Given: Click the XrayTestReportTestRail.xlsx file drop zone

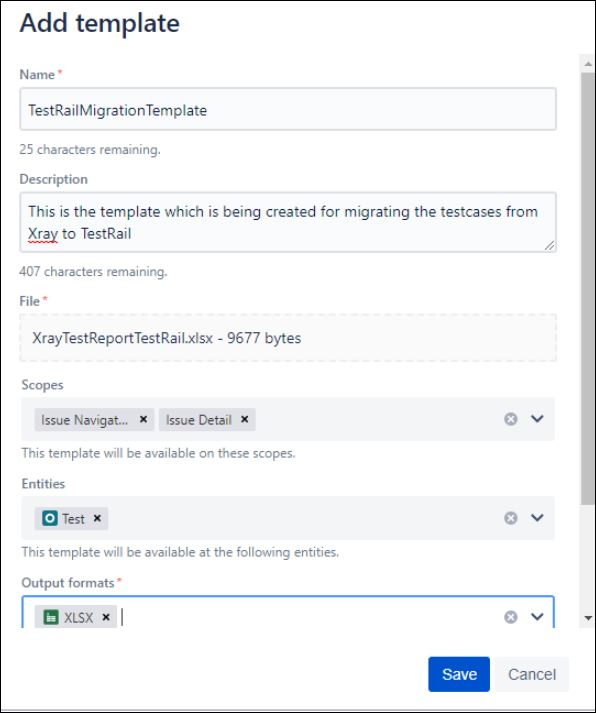Looking at the screenshot, I should point(288,338).
